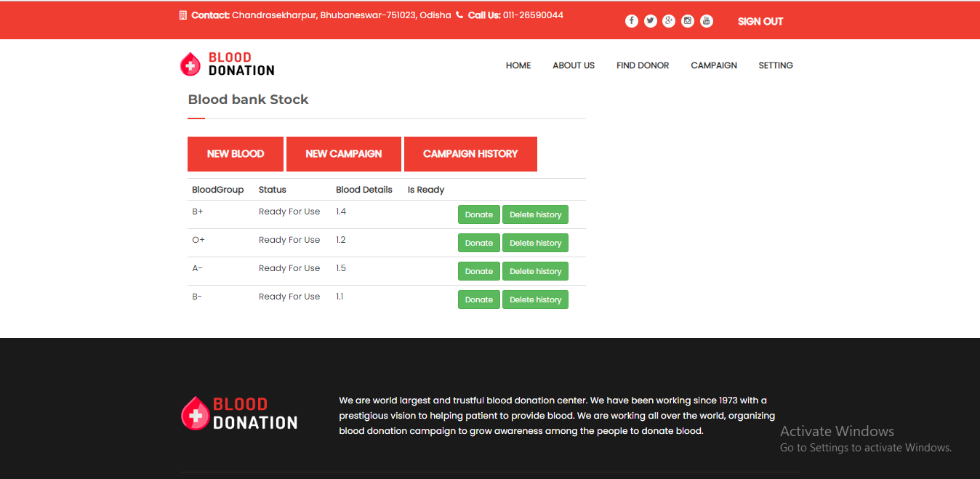Select the SIGN OUT link
This screenshot has height=479, width=980.
760,21
